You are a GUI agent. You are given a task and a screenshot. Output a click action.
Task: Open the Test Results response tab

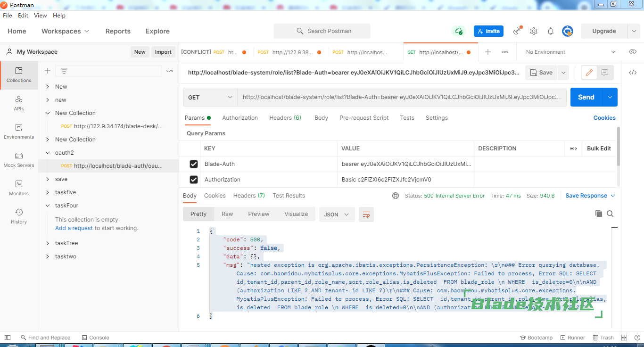coord(289,196)
